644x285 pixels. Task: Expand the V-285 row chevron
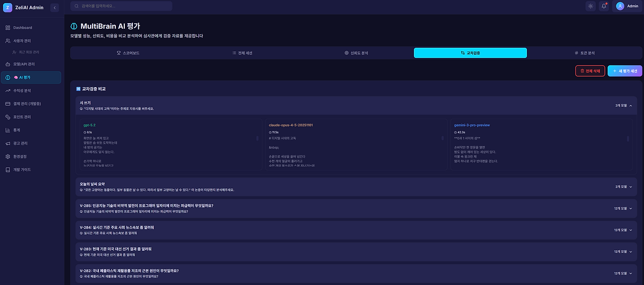click(x=630, y=208)
